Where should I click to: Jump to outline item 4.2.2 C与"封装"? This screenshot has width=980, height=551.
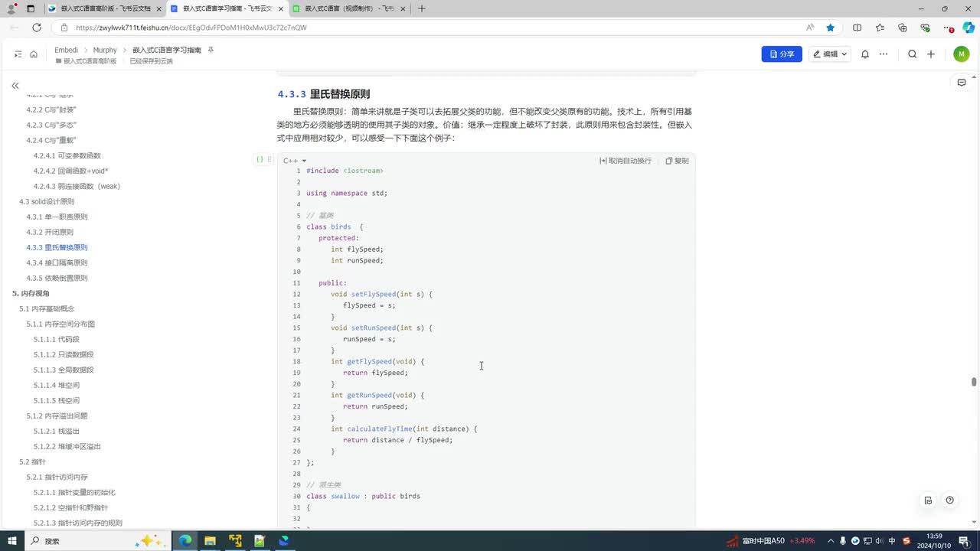[51, 109]
